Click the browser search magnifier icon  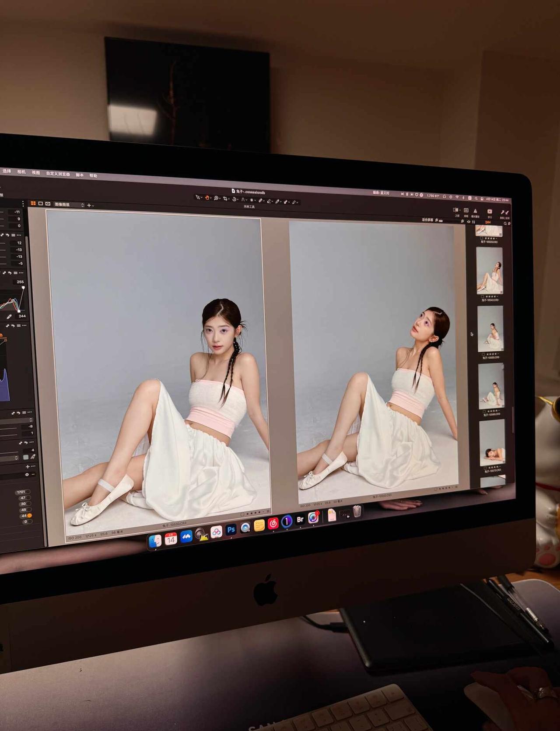point(505,224)
